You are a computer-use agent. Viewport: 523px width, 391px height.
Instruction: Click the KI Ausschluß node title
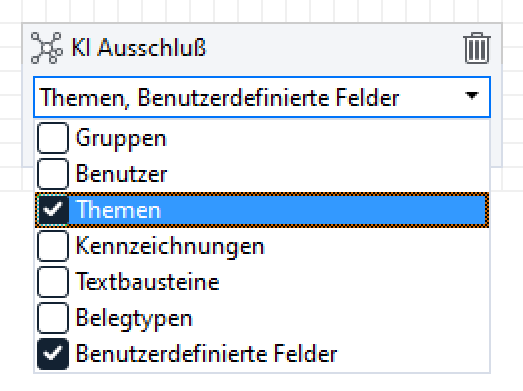click(139, 47)
